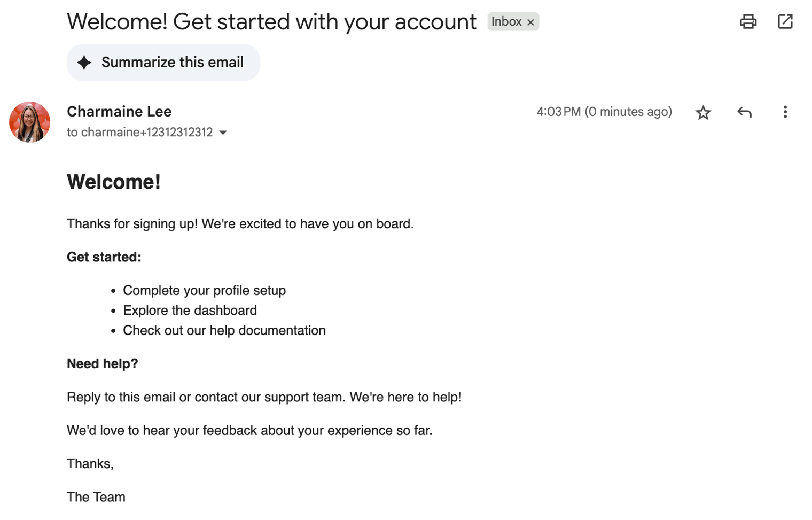
Task: Expand recipient details arrow
Action: (223, 133)
